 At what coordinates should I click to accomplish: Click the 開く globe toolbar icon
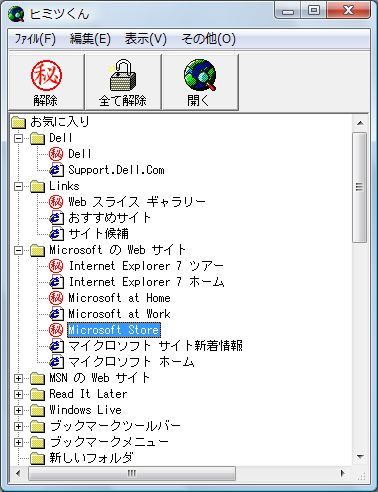coord(200,75)
